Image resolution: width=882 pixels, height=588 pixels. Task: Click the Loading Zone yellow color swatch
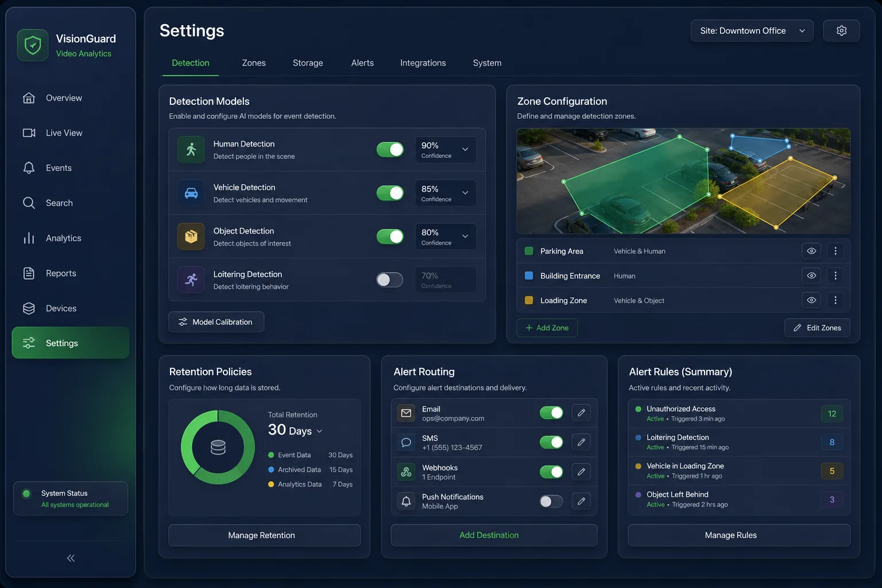pyautogui.click(x=529, y=300)
